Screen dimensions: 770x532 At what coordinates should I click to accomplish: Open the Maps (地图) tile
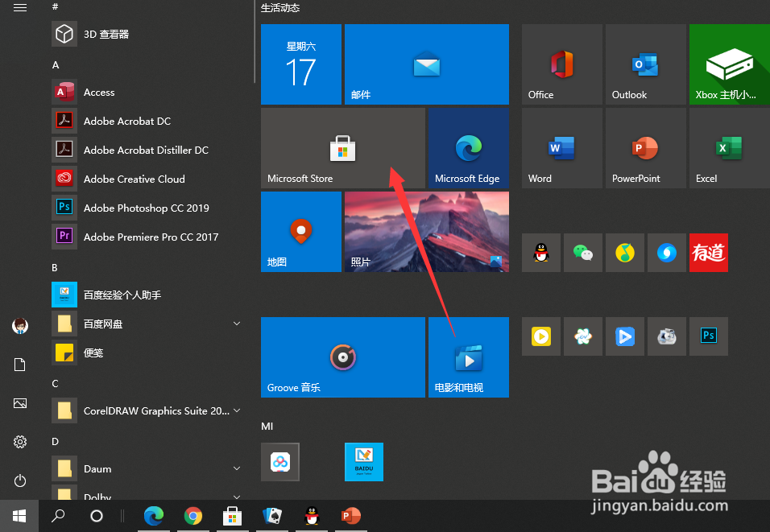click(x=301, y=232)
